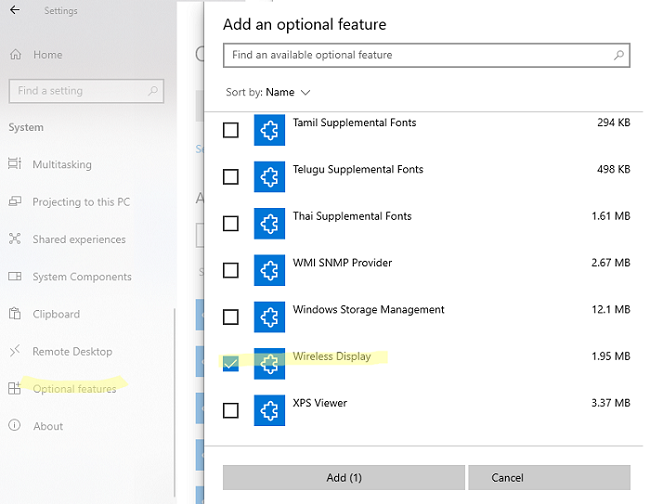Click the Projecting to this PC icon
Viewport: 650px width, 504px height.
[x=15, y=201]
